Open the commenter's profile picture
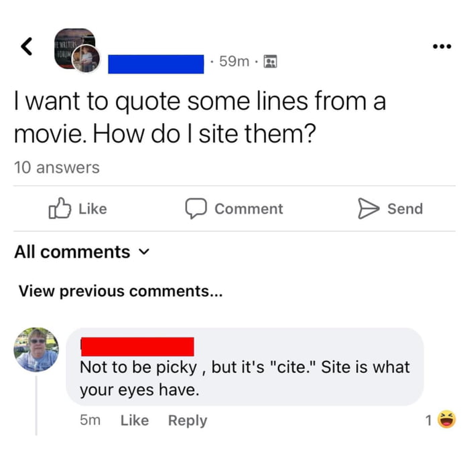 [x=36, y=349]
